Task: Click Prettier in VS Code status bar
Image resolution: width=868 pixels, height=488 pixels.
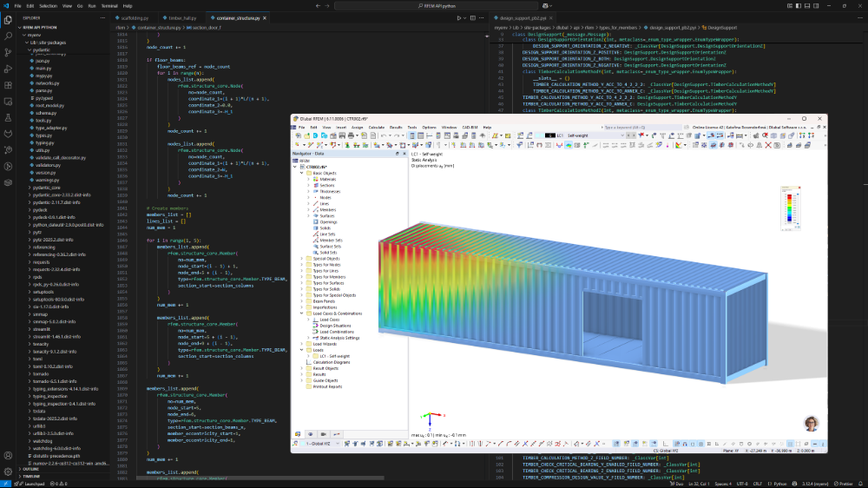Action: pyautogui.click(x=844, y=485)
